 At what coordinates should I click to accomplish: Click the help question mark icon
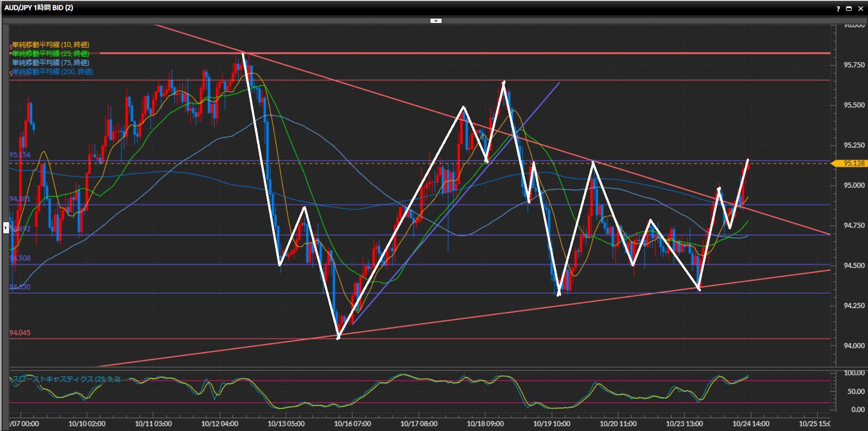(838, 9)
